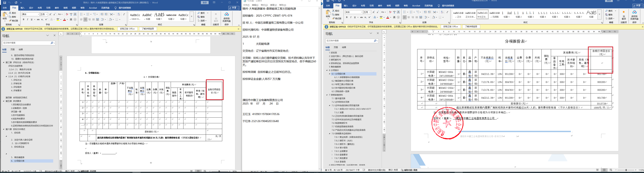Click 保存到百度网盘 in 中鹏商务投标文件 Word window
Viewport: 644px width, 173px height.
pyautogui.click(x=634, y=15)
